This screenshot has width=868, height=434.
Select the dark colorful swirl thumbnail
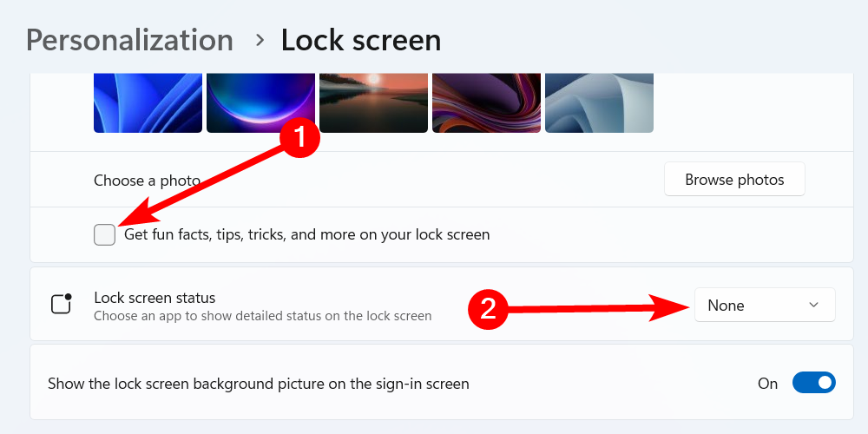(x=486, y=102)
